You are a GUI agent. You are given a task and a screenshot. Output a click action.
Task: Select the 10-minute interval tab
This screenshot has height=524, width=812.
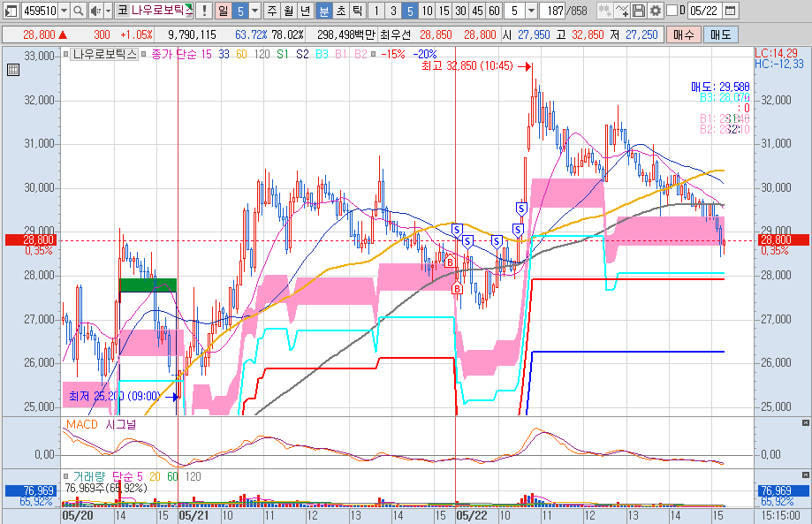tap(428, 11)
